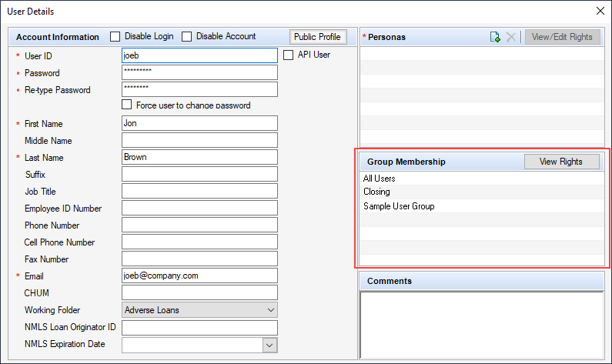Click the add persona icon

tap(495, 37)
